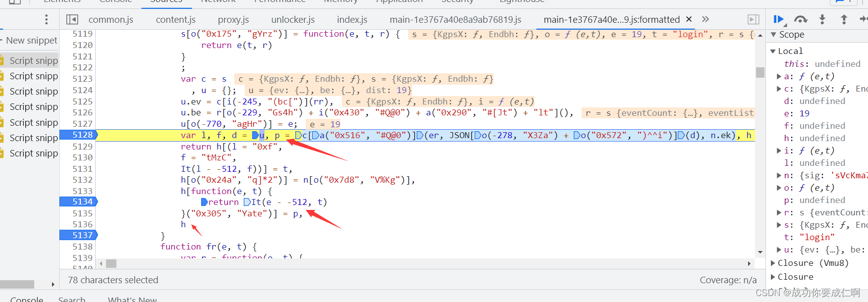868x302 pixels.
Task: Click the snippets pane horizontal scrollbar thumb
Action: [17, 284]
